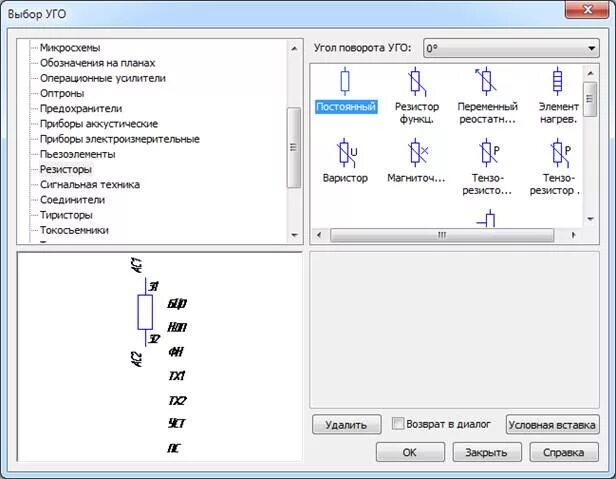Select Токосъемники category
Screen dimensions: 616x479
[74, 230]
